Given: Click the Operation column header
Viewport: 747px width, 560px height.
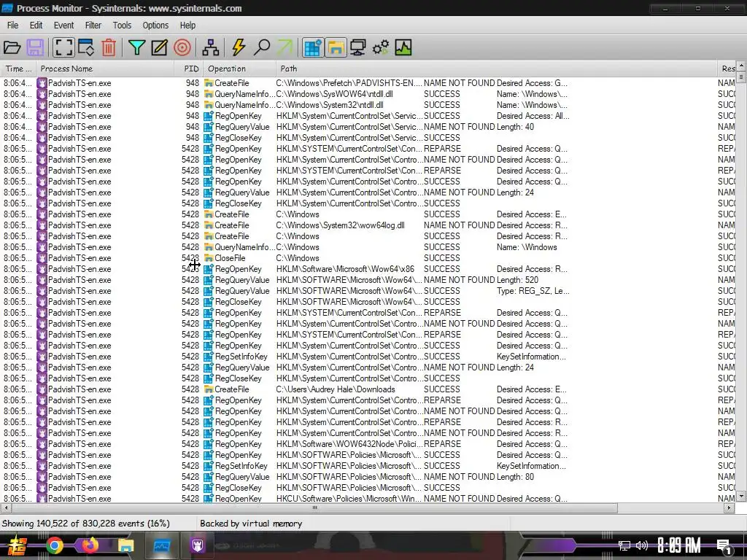Looking at the screenshot, I should pyautogui.click(x=239, y=69).
